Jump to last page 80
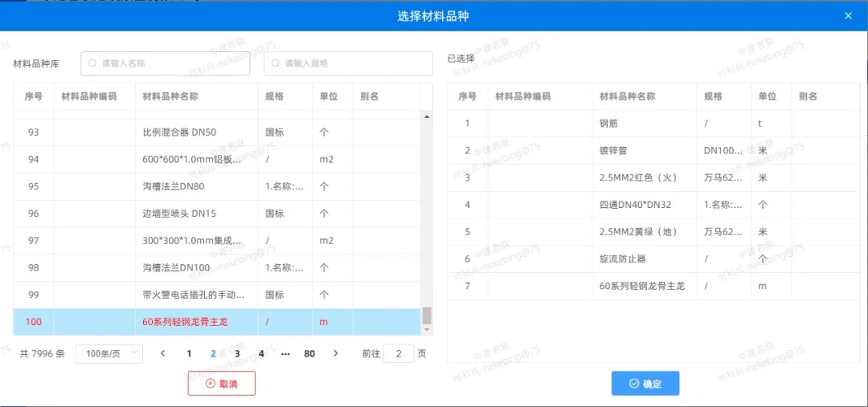 (309, 353)
